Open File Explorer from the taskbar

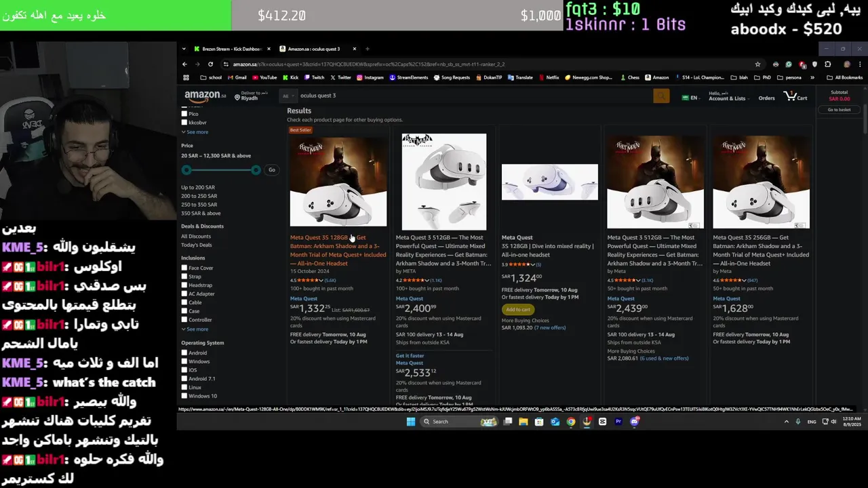tap(524, 422)
